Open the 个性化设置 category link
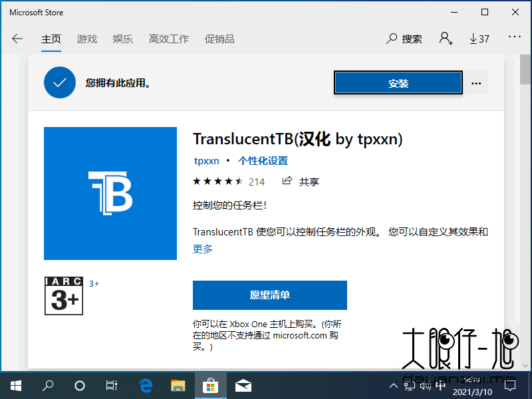 pyautogui.click(x=263, y=161)
